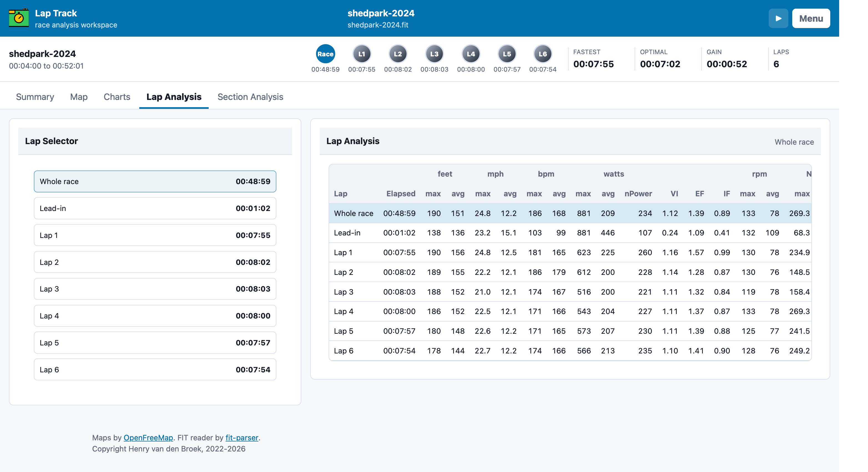868x472 pixels.
Task: Select Lap 6 in Lap Selector
Action: [x=155, y=370]
